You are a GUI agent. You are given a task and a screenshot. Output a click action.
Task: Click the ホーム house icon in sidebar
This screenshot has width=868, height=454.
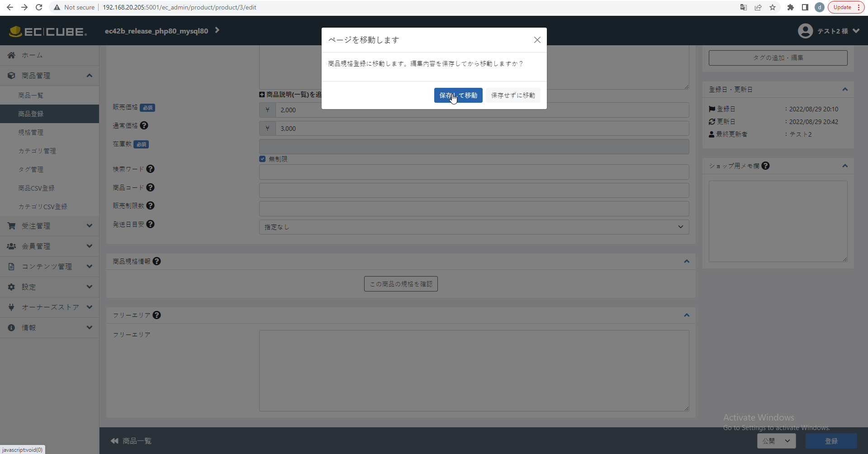(x=11, y=55)
